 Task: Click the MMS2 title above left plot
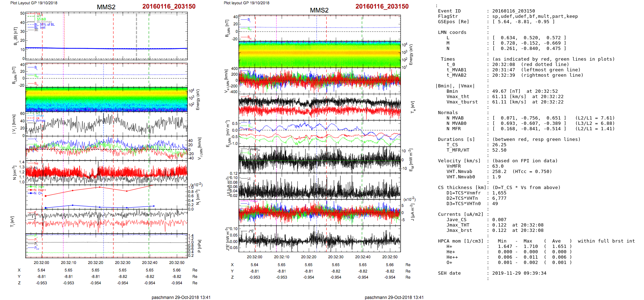click(x=106, y=7)
